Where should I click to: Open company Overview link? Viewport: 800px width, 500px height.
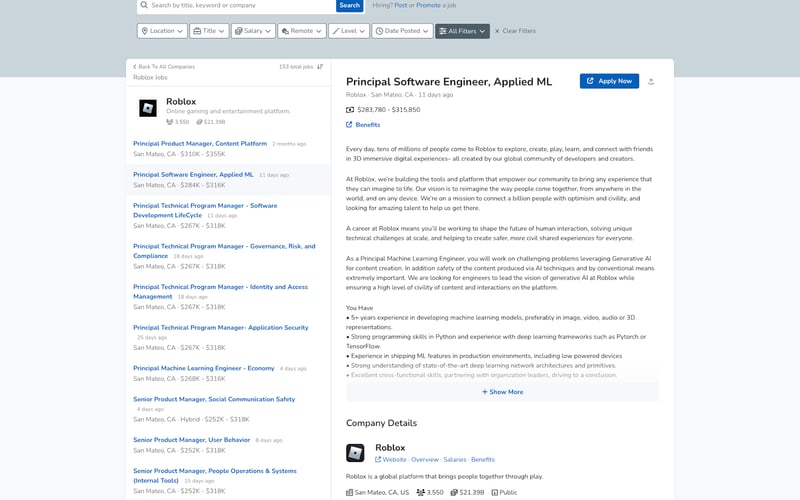click(425, 459)
